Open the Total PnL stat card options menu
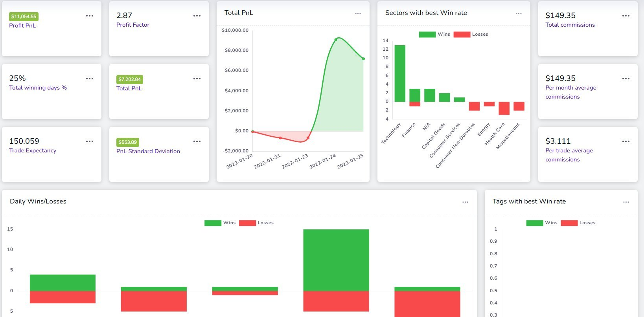The width and height of the screenshot is (644, 317). click(x=197, y=79)
